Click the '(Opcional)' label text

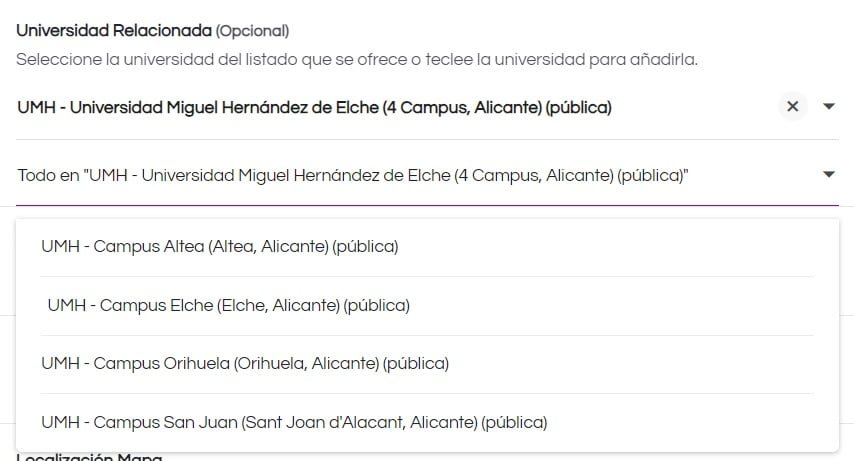(x=252, y=31)
